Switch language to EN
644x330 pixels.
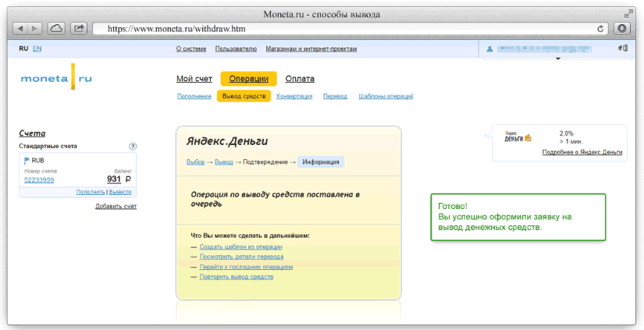37,48
